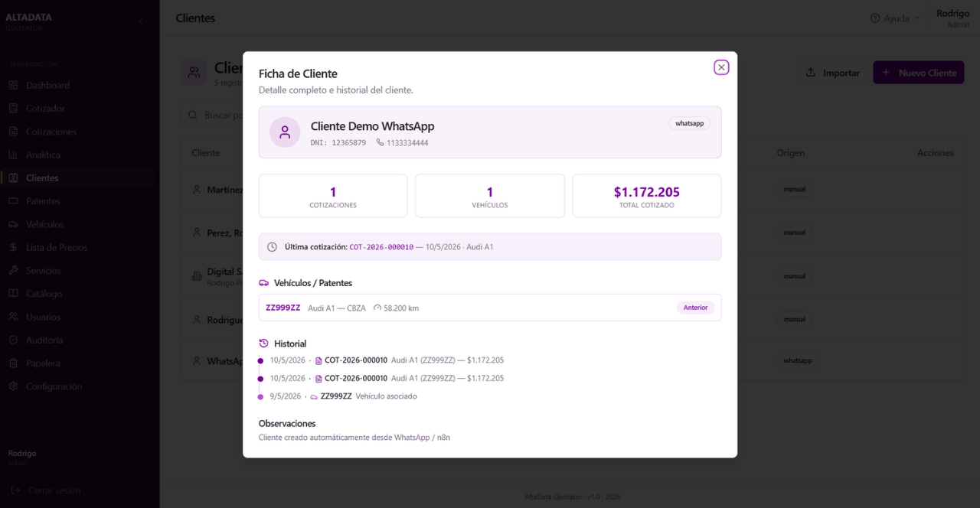
Task: Click the Catálogo book icon
Action: [13, 294]
